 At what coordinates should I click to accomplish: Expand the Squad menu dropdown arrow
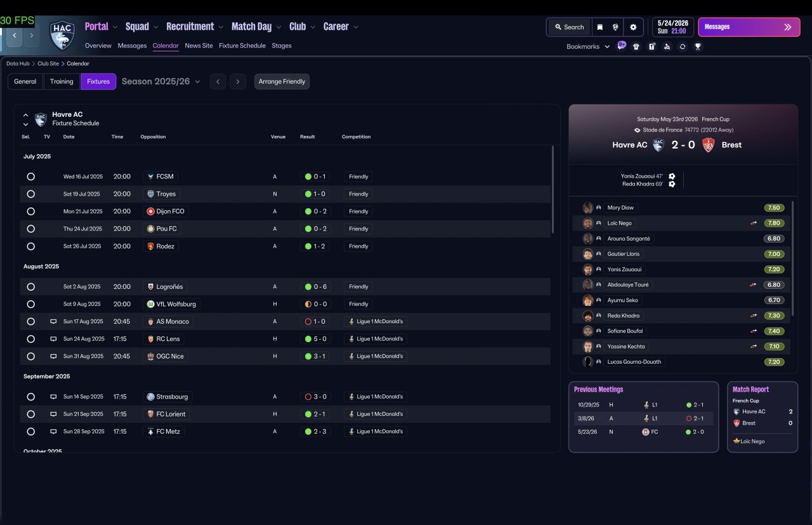[155, 27]
